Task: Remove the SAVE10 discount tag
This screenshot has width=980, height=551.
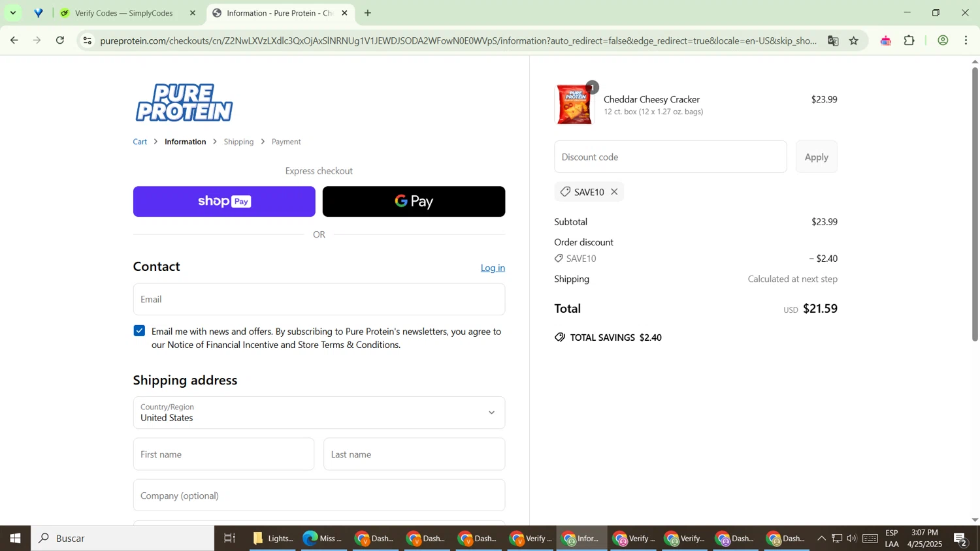Action: pos(614,192)
